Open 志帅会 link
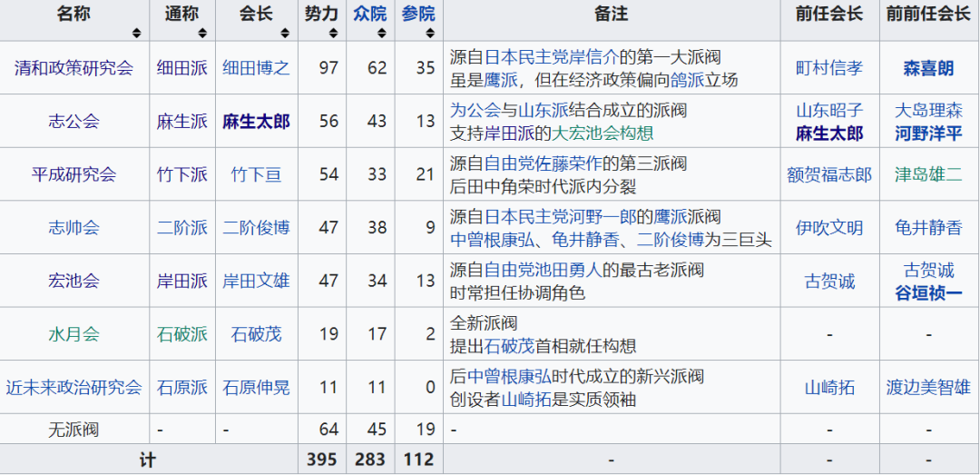This screenshot has height=475, width=980. pyautogui.click(x=73, y=227)
